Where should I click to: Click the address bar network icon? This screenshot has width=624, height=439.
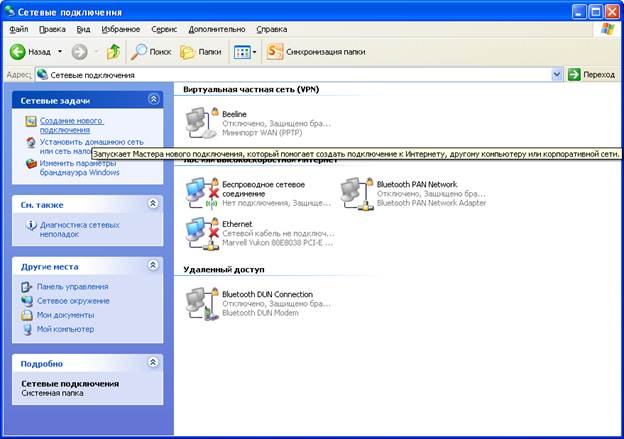(x=42, y=74)
